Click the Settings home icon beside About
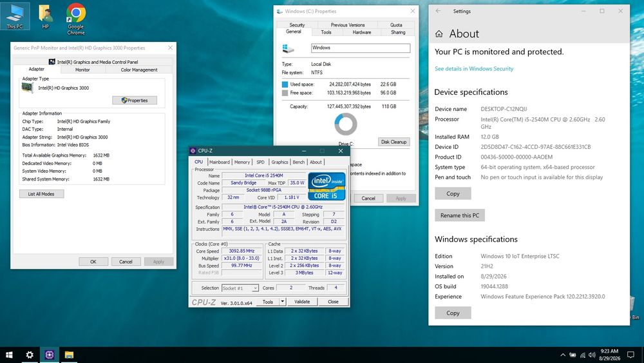This screenshot has height=363, width=644. point(439,34)
